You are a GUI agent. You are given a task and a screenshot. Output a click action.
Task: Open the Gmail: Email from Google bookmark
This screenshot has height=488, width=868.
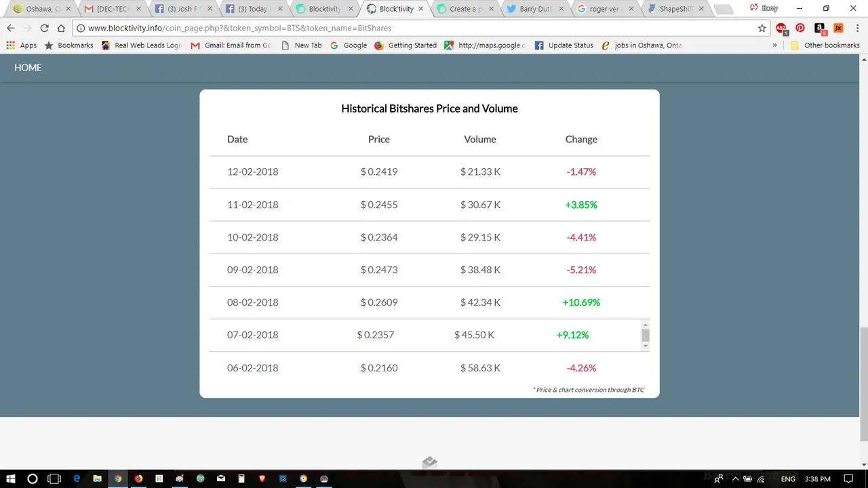click(x=231, y=45)
